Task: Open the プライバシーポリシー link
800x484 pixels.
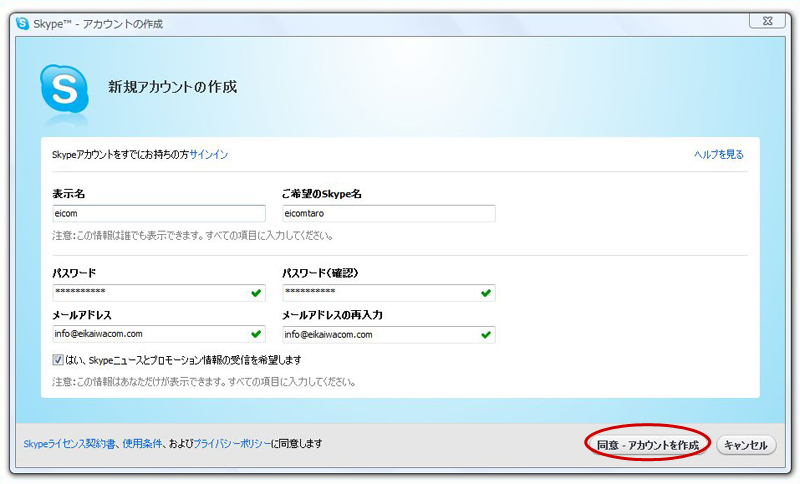Action: (231, 443)
